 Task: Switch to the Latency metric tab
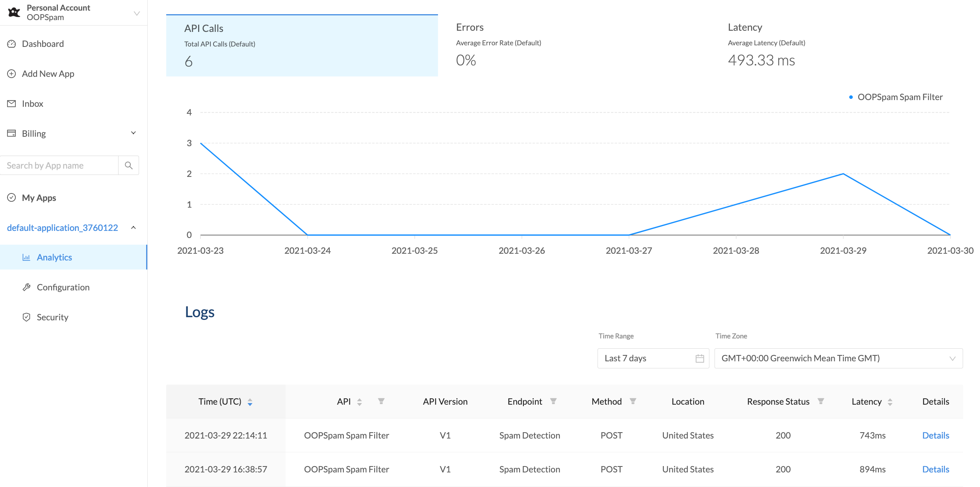(845, 45)
